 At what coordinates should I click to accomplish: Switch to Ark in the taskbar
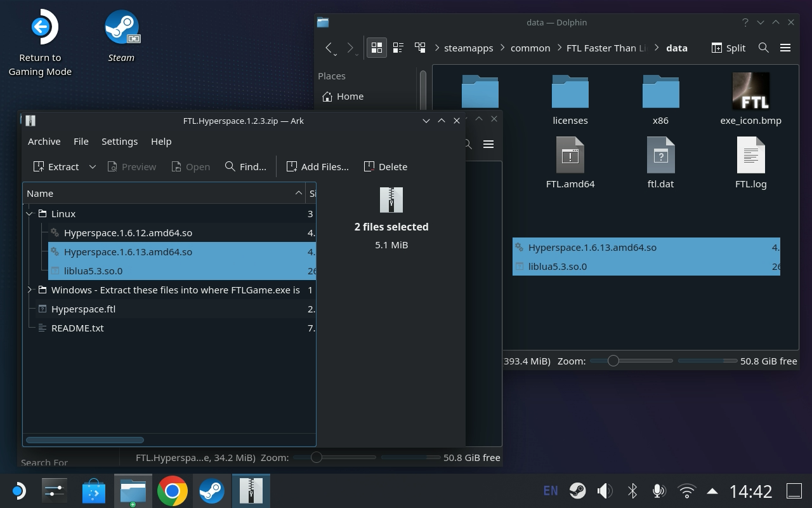251,491
